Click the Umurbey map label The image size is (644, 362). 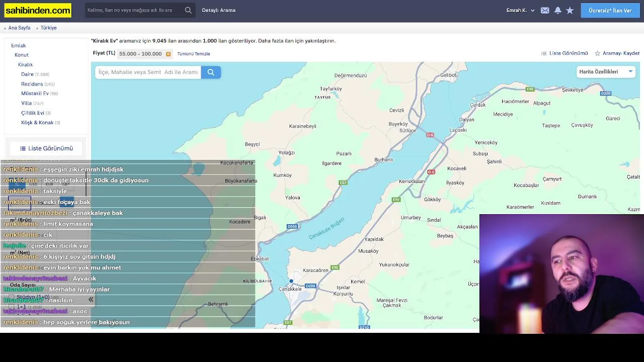(411, 218)
